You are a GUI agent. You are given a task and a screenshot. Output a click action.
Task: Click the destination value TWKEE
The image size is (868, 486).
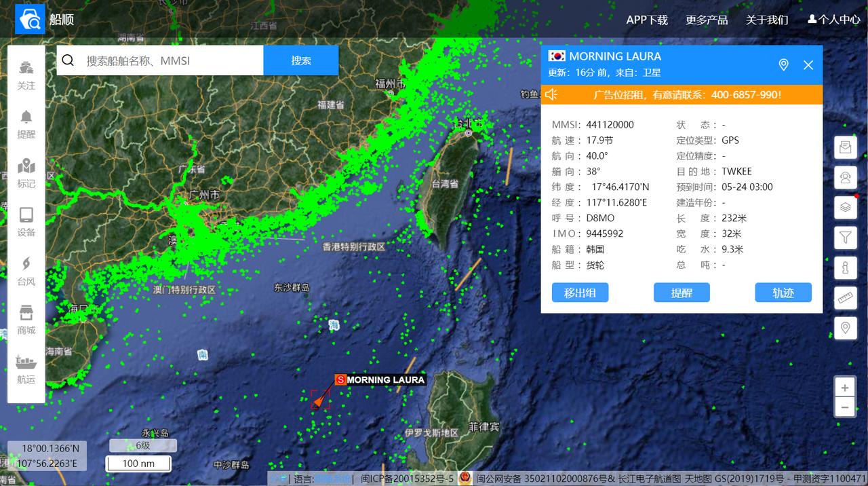(736, 171)
